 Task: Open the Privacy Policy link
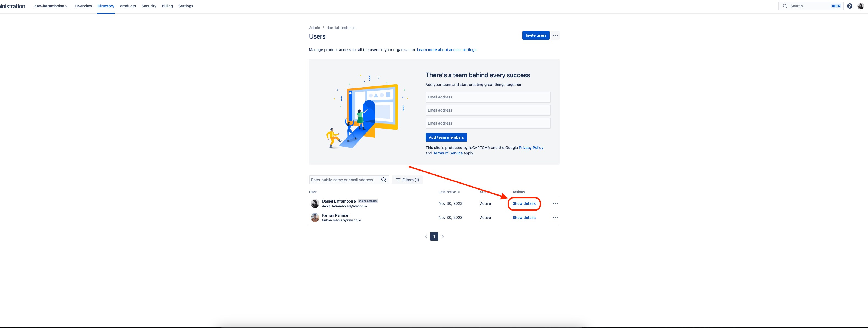(x=531, y=148)
